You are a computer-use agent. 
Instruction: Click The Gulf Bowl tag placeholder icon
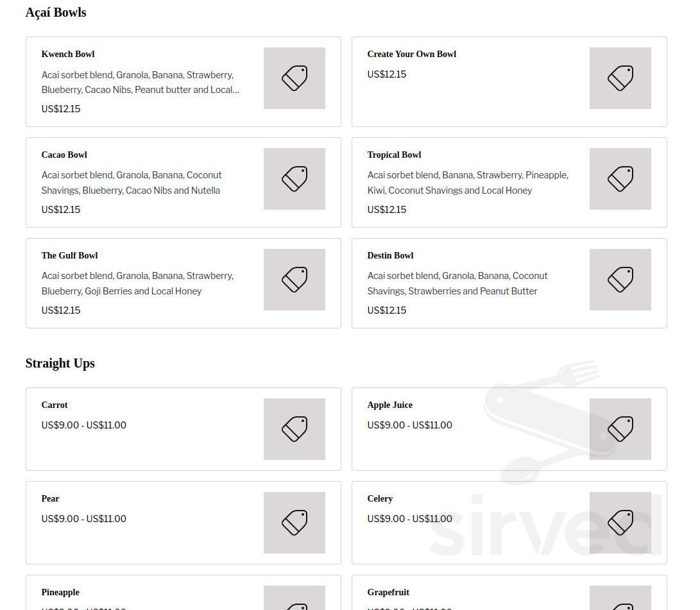click(x=295, y=280)
